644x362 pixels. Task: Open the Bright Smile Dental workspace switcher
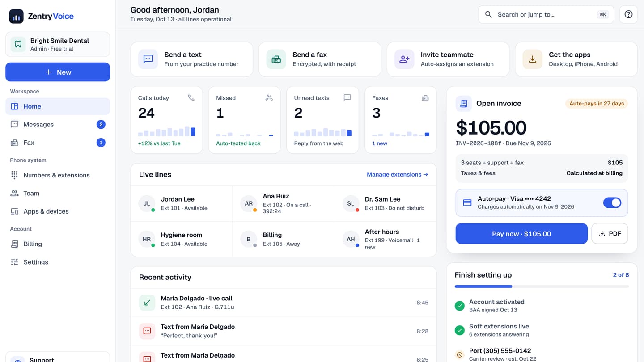coord(58,44)
